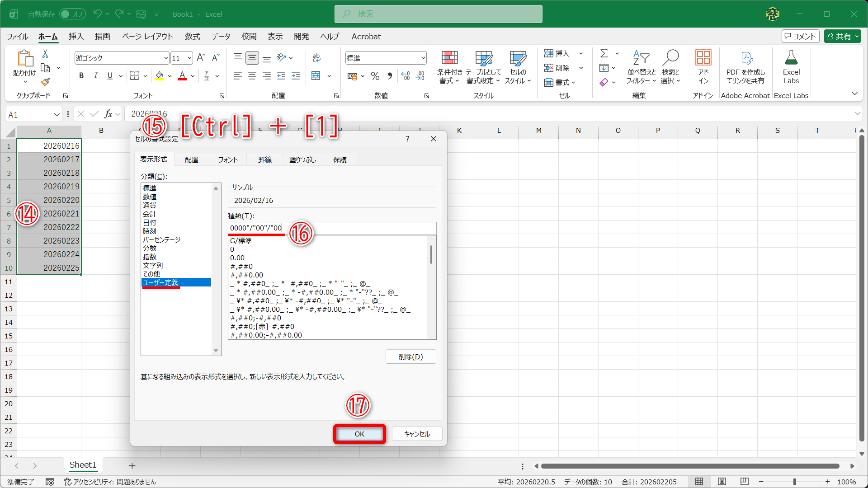Toggle bold formatting
Image resolution: width=868 pixels, height=488 pixels.
point(81,75)
